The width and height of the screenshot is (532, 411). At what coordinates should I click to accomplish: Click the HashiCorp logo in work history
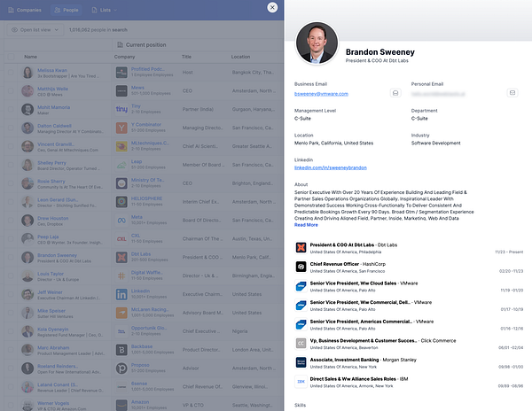coord(301,267)
